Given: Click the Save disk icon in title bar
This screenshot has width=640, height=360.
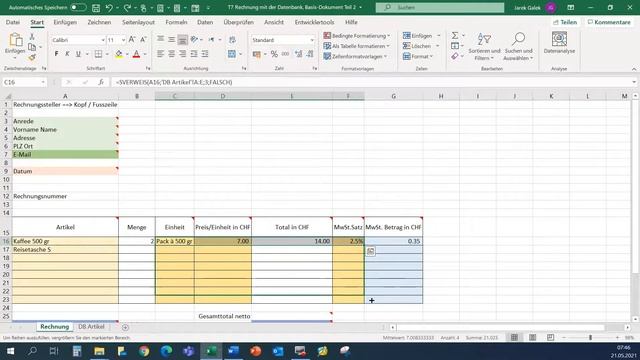Looking at the screenshot, I should (96, 7).
